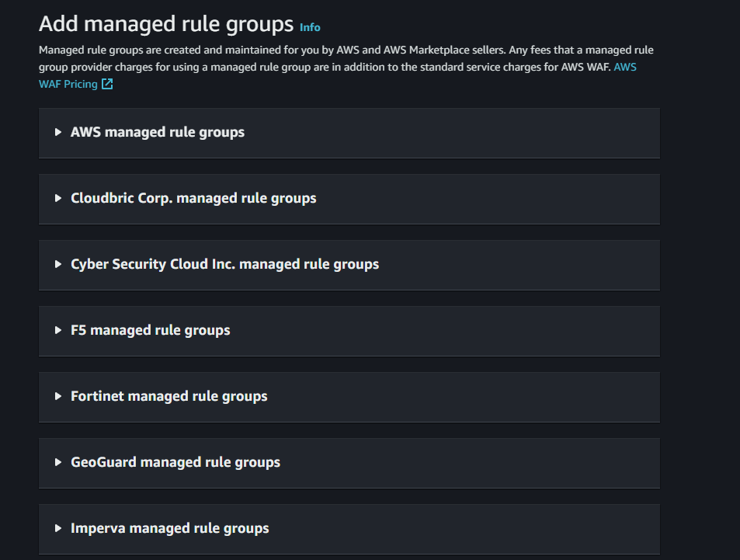The height and width of the screenshot is (560, 740).
Task: Click the external link icon after WAF Pricing
Action: tap(107, 84)
